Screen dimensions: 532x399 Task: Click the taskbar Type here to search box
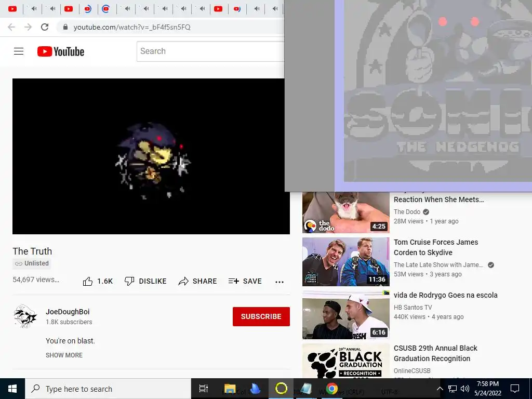(108, 389)
